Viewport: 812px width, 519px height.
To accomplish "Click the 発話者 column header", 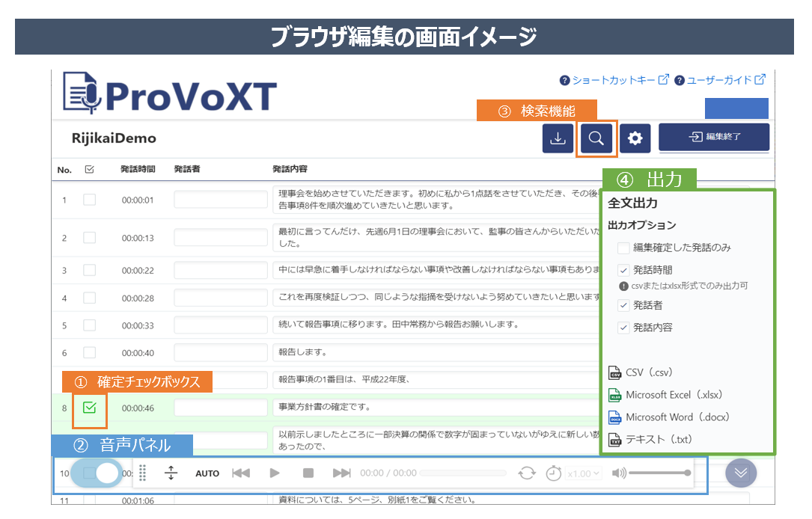I will click(187, 169).
